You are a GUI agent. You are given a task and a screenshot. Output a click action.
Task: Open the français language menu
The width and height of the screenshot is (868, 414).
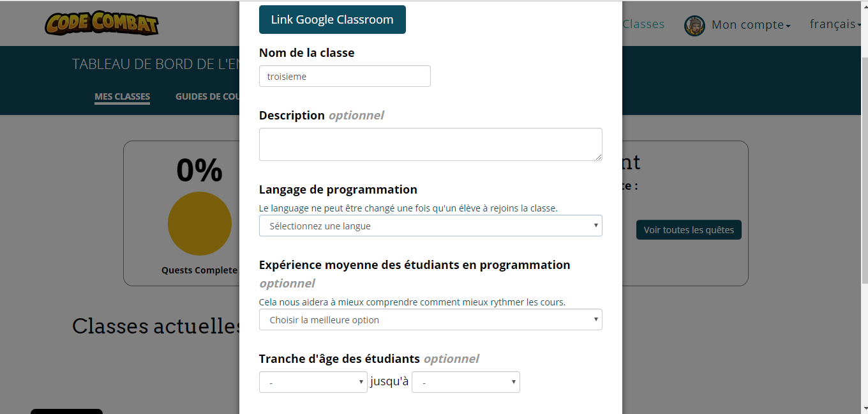[x=835, y=24]
